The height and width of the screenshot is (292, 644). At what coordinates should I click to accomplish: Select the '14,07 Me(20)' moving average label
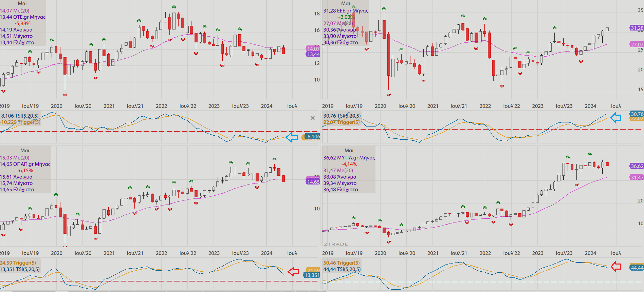click(x=15, y=11)
